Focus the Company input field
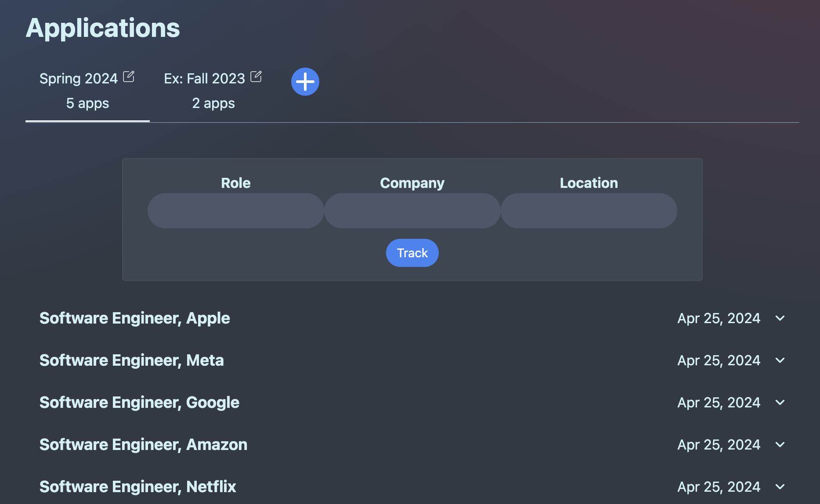 [x=412, y=211]
